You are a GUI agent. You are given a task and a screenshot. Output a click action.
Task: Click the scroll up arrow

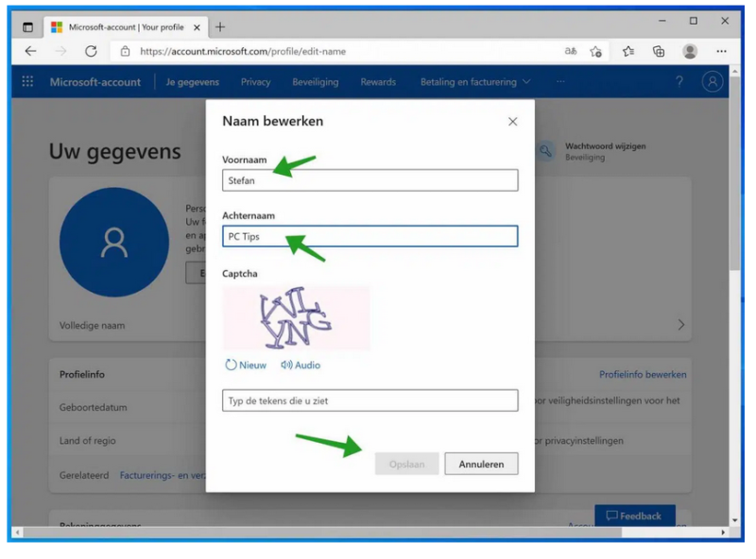(735, 72)
